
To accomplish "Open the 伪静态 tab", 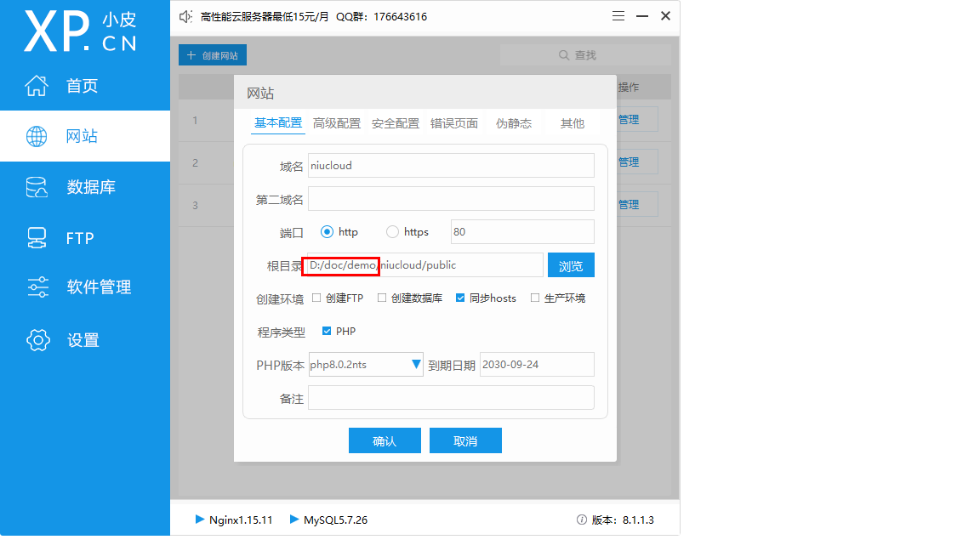I will [514, 123].
